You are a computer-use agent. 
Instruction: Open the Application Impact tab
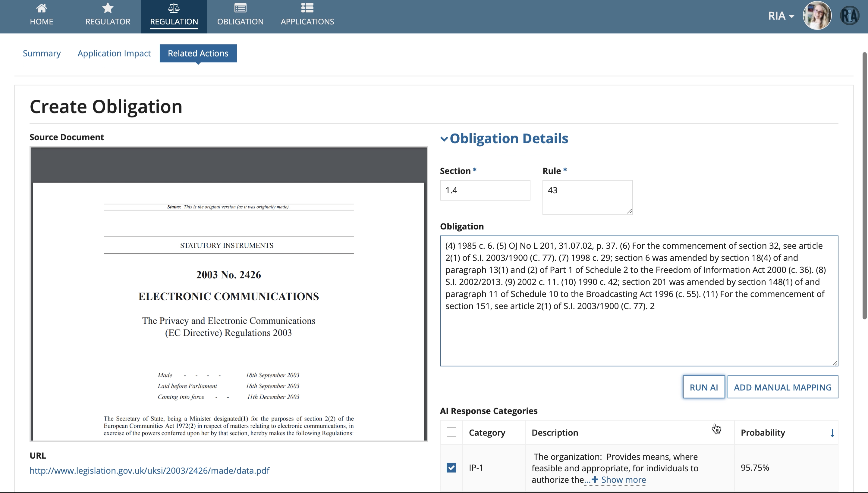click(114, 54)
